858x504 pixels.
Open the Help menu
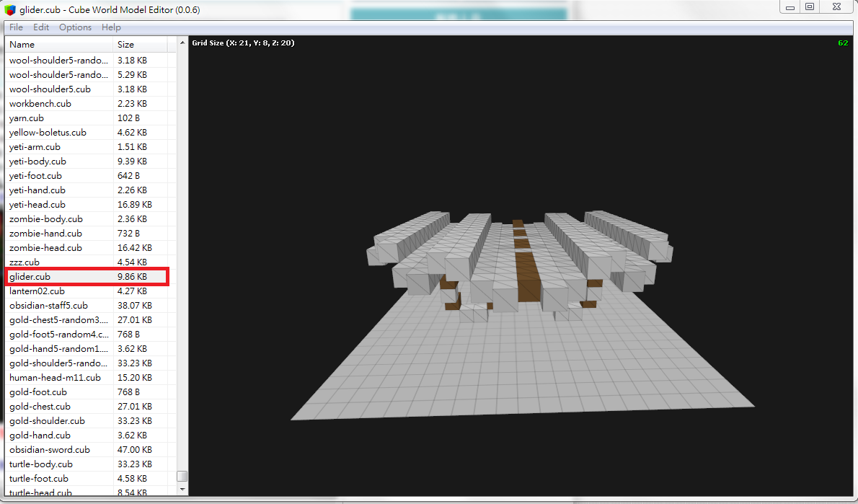coord(111,27)
